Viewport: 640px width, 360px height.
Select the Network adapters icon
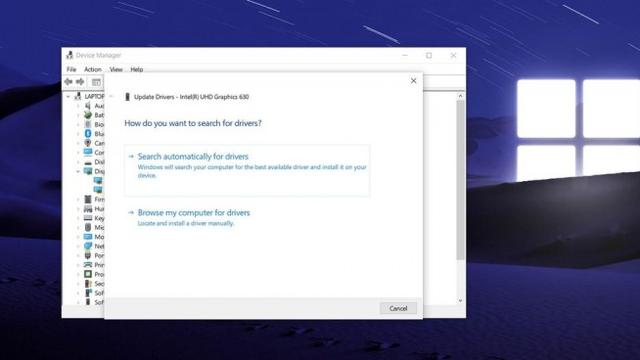[88, 246]
